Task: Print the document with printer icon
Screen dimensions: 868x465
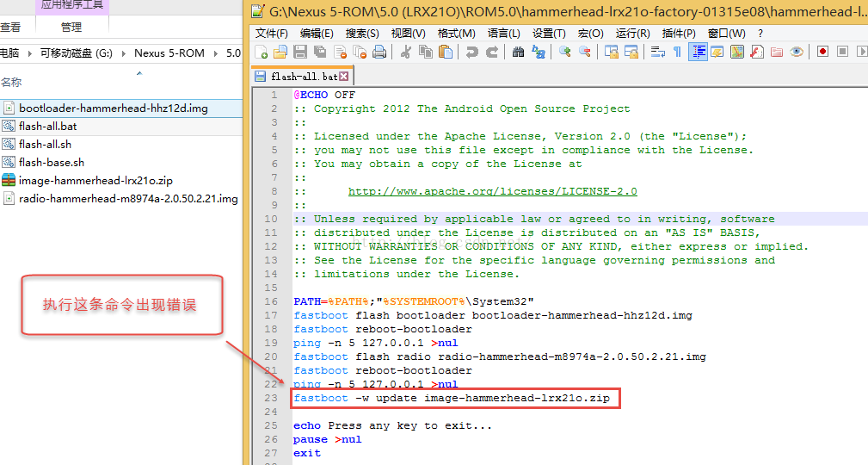Action: coord(379,53)
